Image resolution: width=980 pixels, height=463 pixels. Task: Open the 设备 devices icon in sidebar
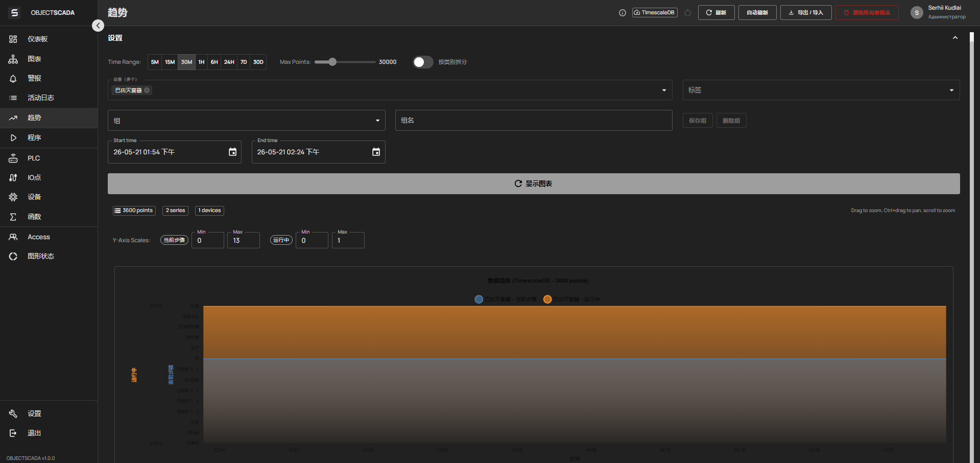13,197
